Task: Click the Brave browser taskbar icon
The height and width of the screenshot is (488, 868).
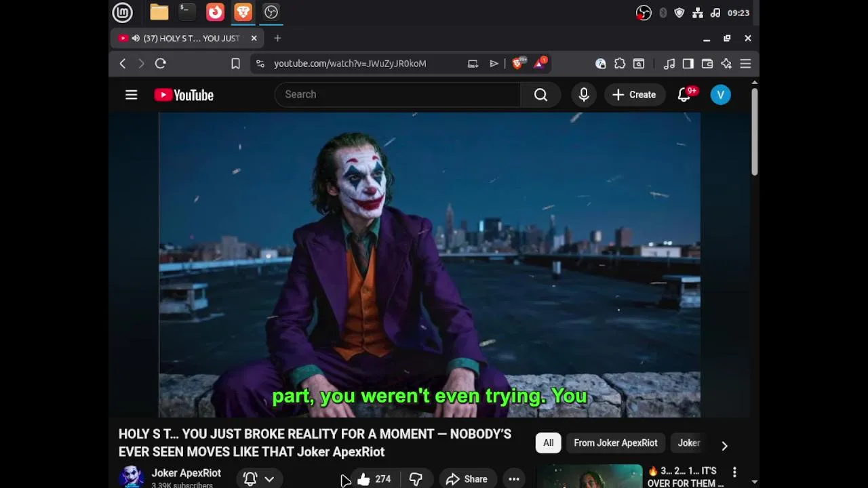Action: (x=243, y=12)
